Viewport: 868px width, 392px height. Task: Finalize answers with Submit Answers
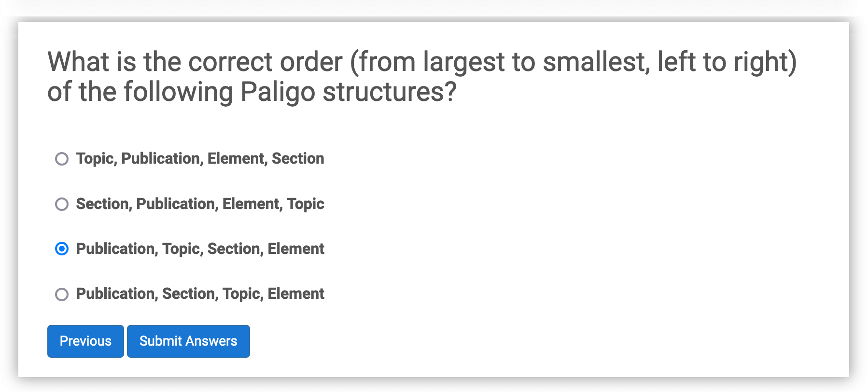(x=188, y=341)
